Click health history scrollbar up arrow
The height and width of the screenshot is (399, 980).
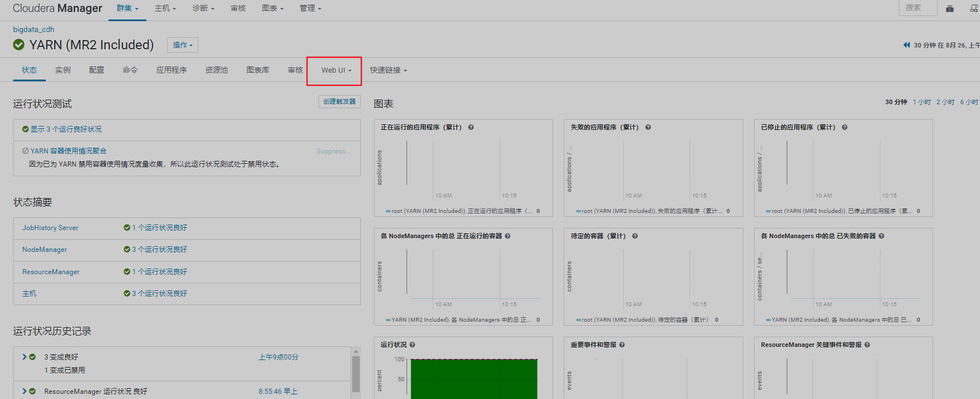coord(356,351)
